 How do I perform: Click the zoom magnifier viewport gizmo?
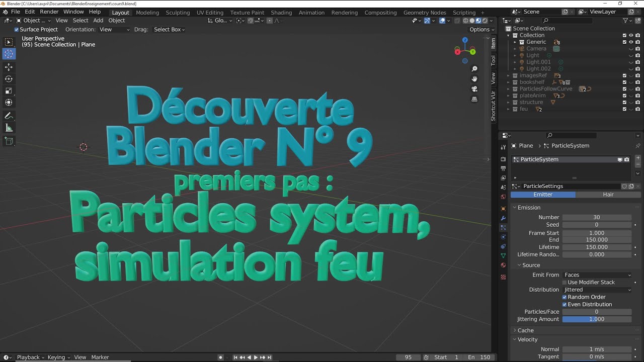tap(474, 69)
